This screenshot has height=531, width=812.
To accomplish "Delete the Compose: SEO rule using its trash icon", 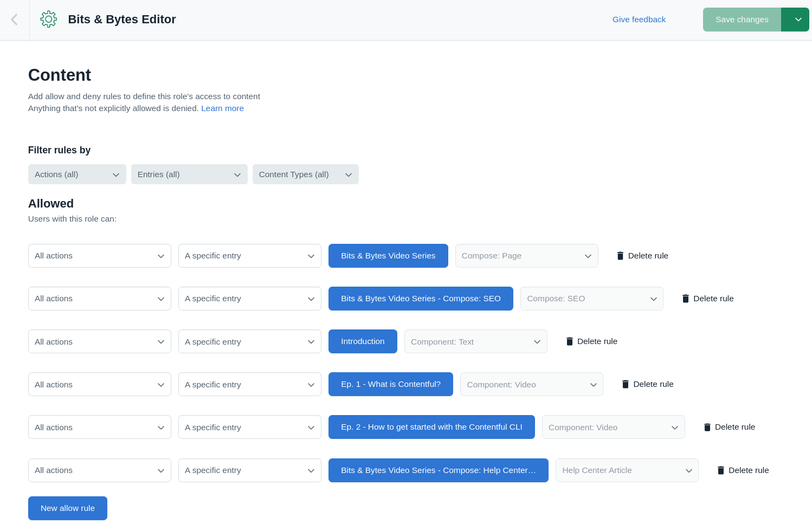I will click(685, 298).
